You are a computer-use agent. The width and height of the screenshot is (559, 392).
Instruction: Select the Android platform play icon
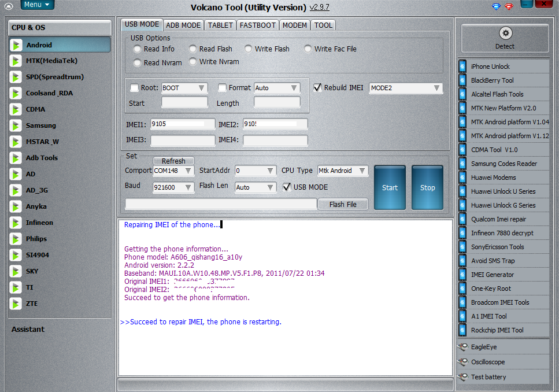click(16, 45)
